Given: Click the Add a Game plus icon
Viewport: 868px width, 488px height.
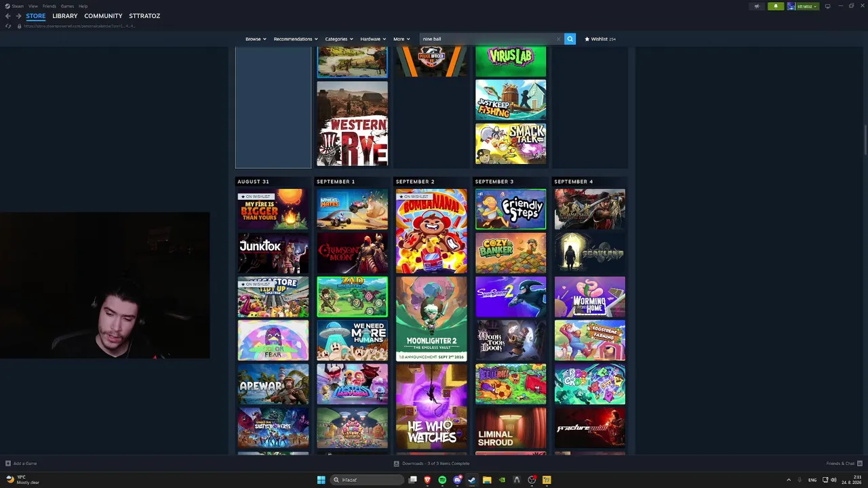Looking at the screenshot, I should [8, 464].
